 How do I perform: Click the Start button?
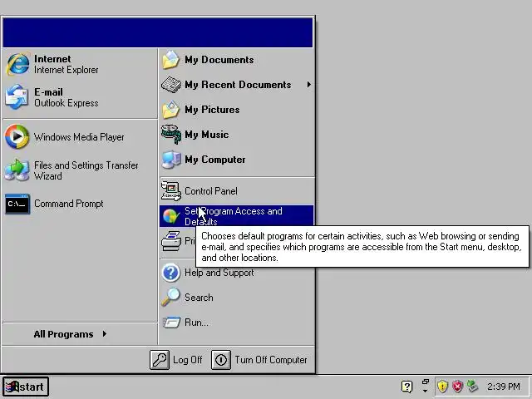tap(26, 387)
